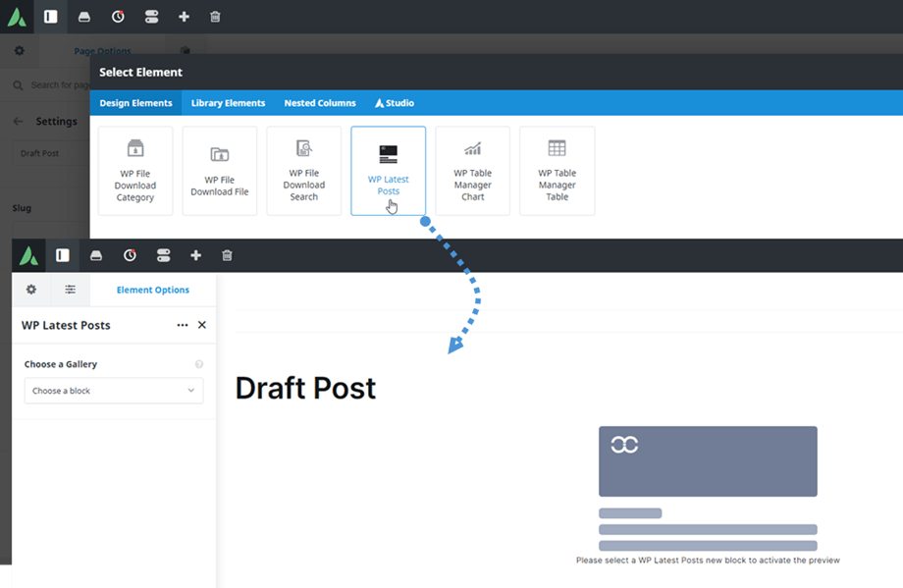The width and height of the screenshot is (903, 588).
Task: Insert the WP Table Manager Chart element
Action: [x=472, y=170]
